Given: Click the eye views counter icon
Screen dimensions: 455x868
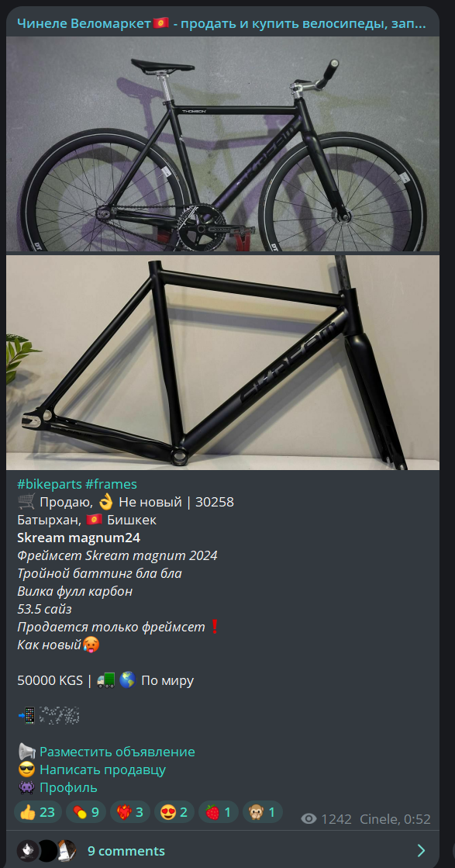Looking at the screenshot, I should coord(309,819).
